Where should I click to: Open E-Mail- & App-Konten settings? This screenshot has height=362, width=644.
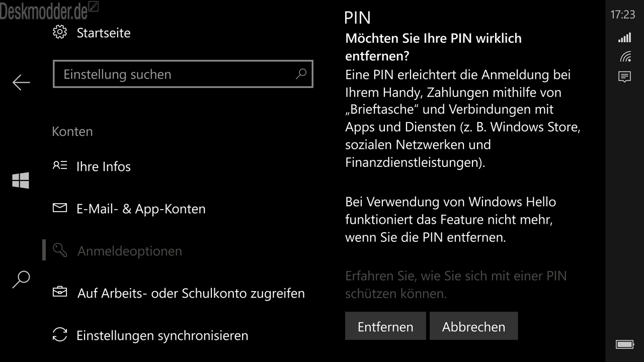[x=129, y=209]
